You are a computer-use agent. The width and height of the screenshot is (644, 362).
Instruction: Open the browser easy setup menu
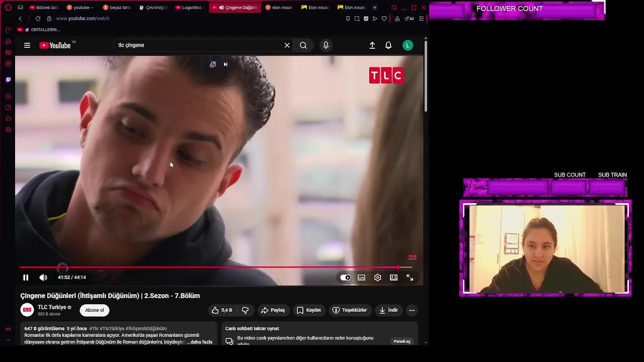coord(422,19)
